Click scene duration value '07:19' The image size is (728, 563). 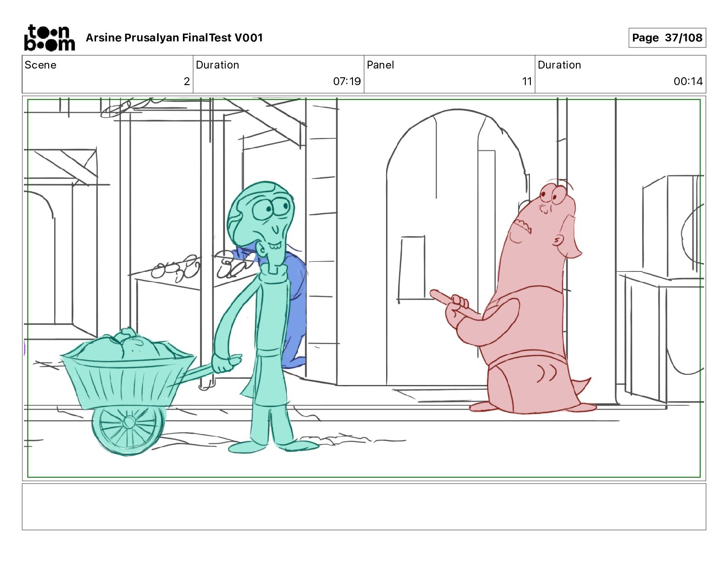pyautogui.click(x=347, y=81)
